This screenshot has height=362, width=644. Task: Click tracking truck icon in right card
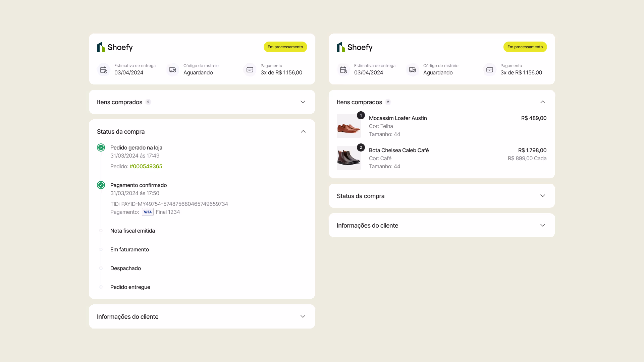413,70
